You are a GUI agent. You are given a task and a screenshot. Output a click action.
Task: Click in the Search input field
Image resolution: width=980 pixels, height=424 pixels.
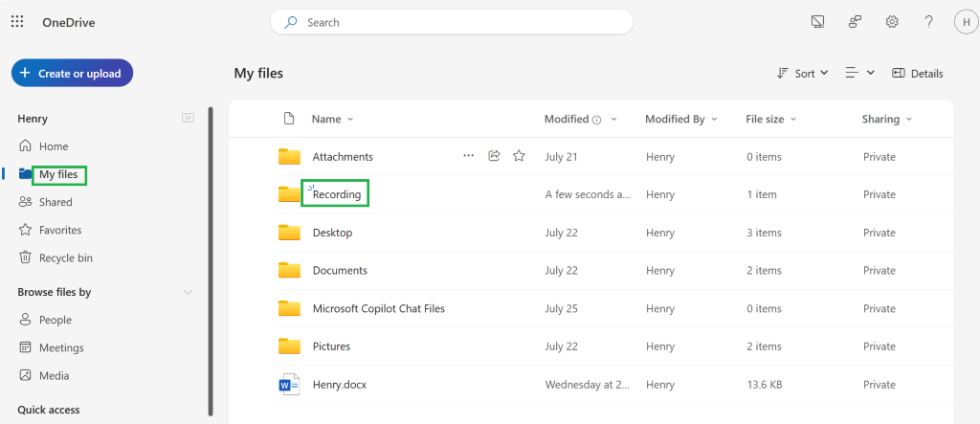[x=452, y=23]
